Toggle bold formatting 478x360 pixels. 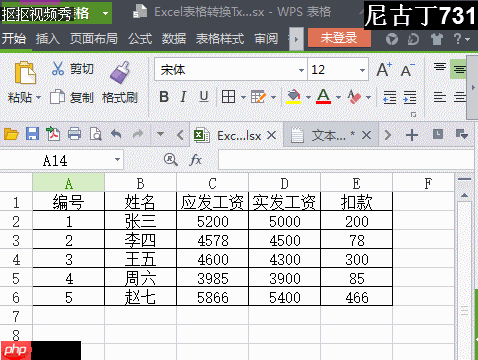point(164,97)
